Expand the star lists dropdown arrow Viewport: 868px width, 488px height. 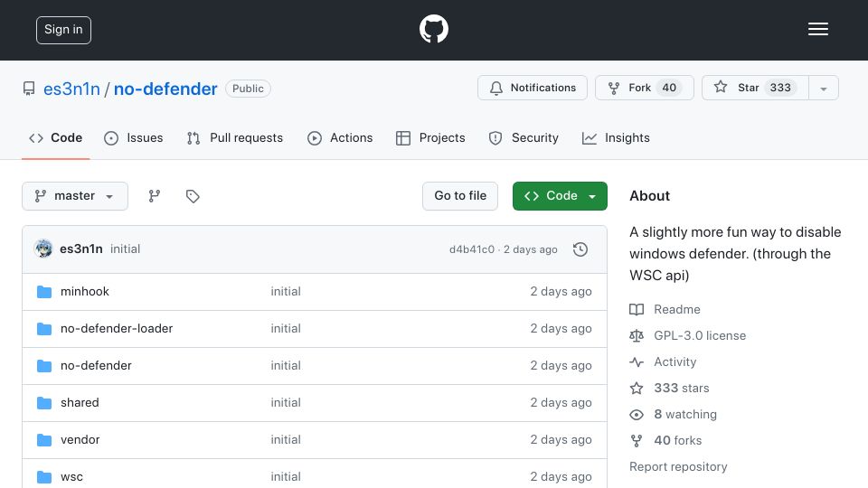pyautogui.click(x=823, y=88)
